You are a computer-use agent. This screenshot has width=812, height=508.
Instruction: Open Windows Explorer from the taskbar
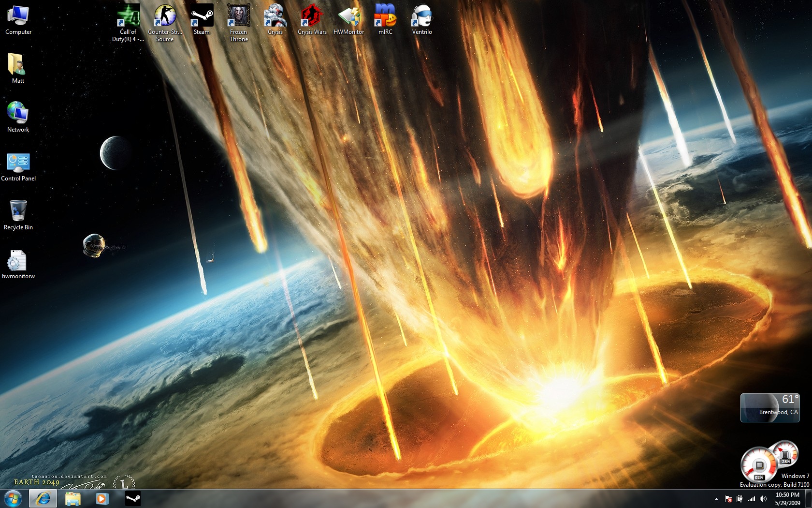[72, 498]
